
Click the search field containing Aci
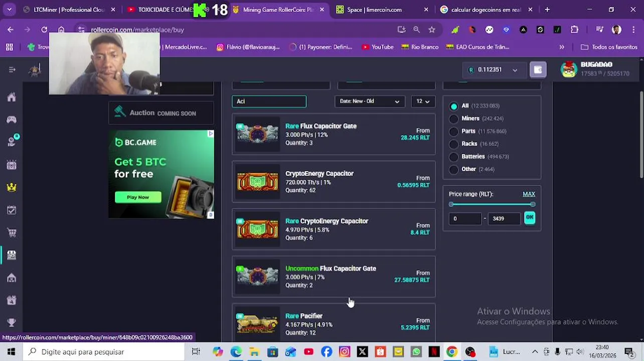click(x=269, y=101)
